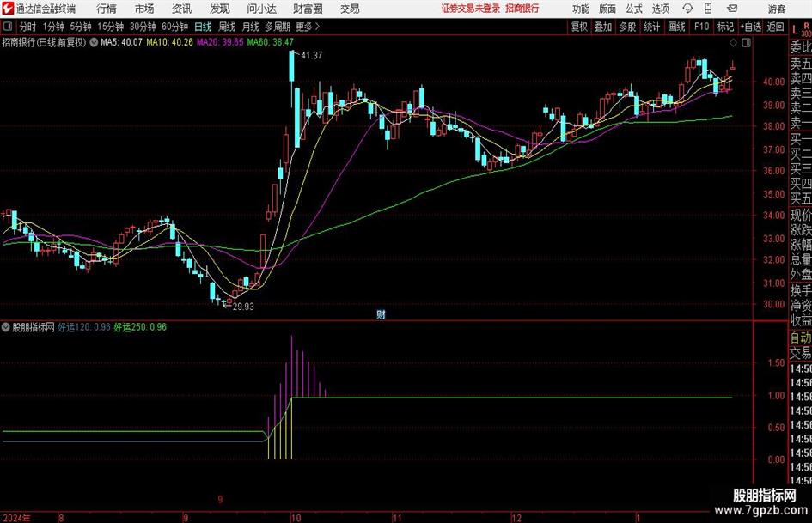Click the L indicator in right panel

(795, 30)
